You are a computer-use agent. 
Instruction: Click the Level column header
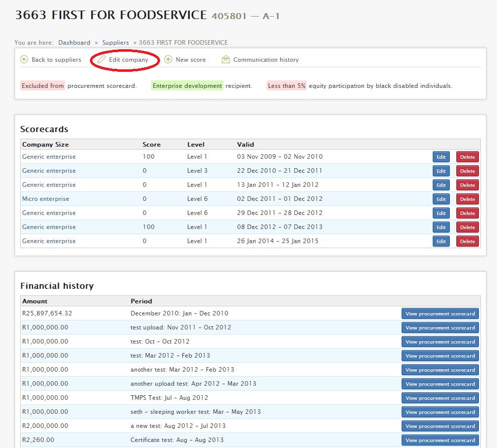196,144
